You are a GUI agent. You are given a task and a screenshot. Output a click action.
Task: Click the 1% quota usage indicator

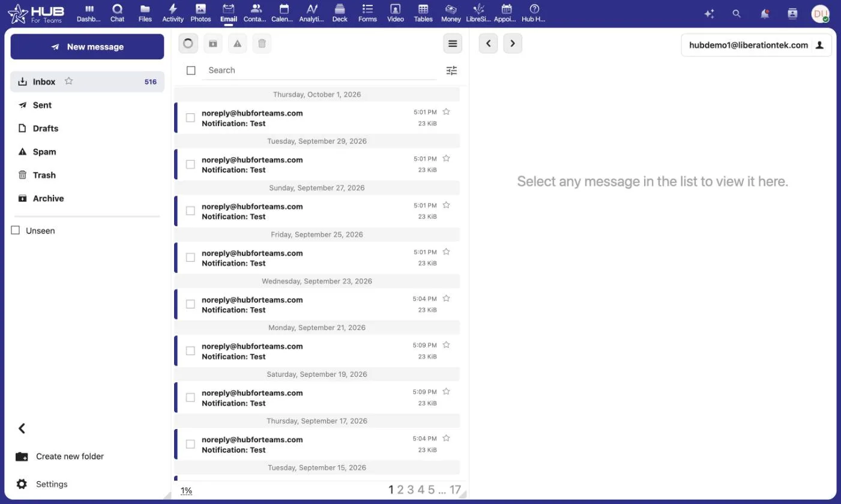pyautogui.click(x=186, y=491)
